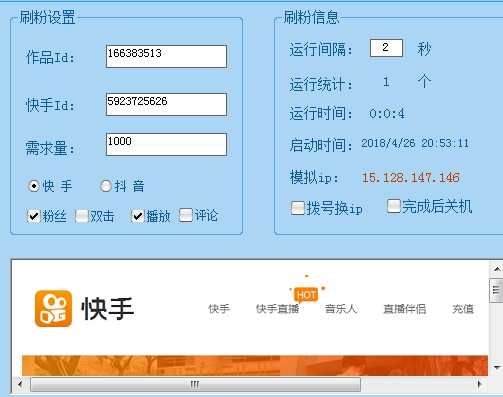Click the 需求量 input field
The image size is (503, 397).
166,144
